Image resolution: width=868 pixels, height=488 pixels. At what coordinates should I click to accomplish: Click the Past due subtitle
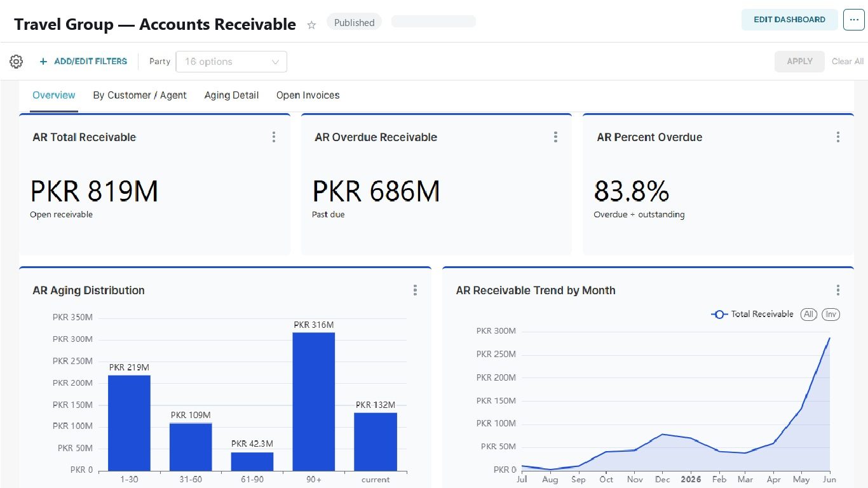point(329,215)
